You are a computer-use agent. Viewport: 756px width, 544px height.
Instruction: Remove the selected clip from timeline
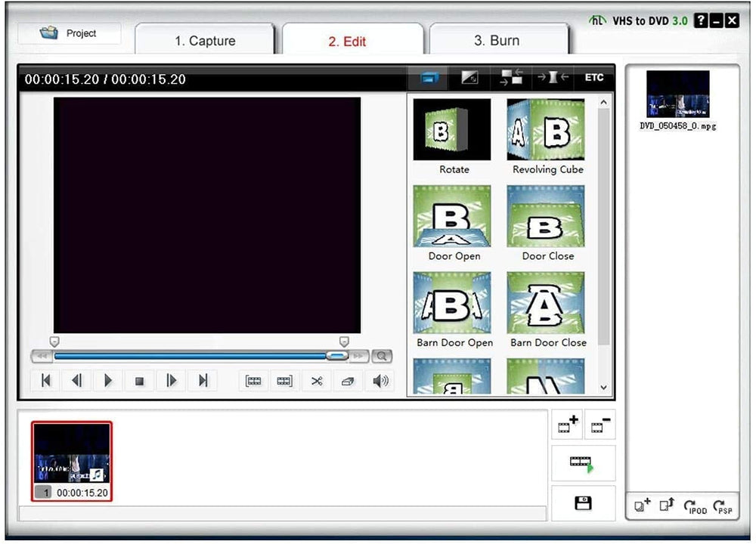(x=600, y=424)
